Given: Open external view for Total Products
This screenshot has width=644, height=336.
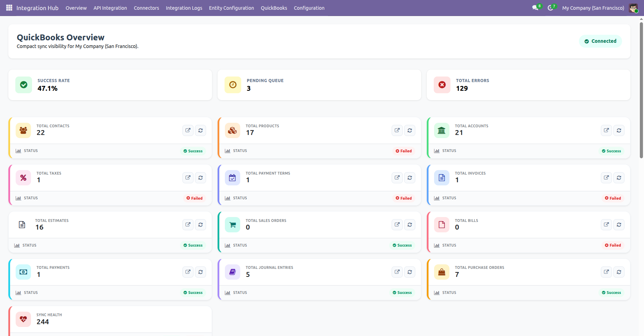Looking at the screenshot, I should click(397, 130).
